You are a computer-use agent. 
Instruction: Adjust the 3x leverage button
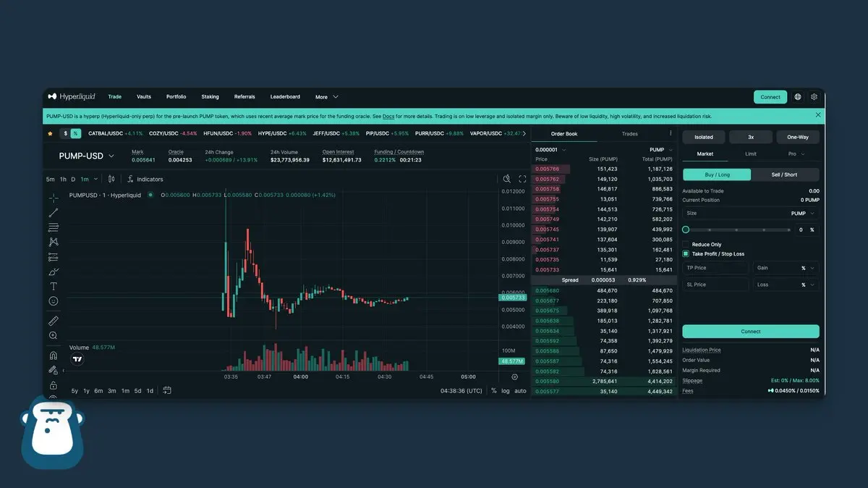point(751,137)
